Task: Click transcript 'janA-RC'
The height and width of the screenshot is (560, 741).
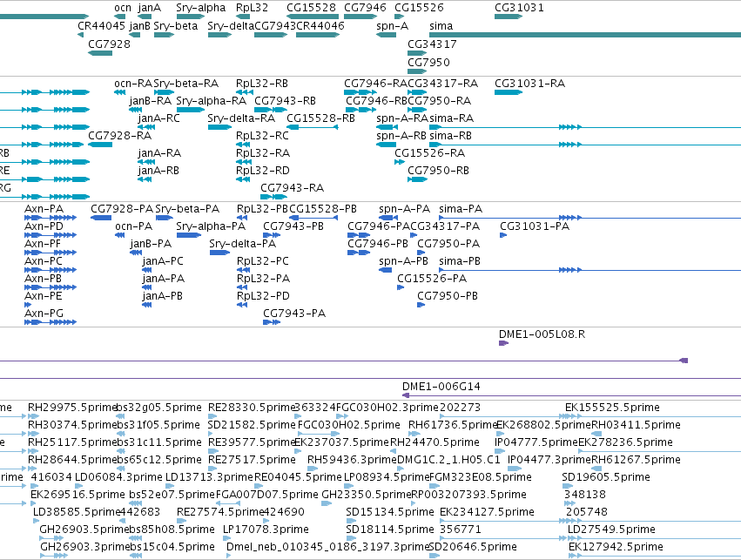Action: 158,118
